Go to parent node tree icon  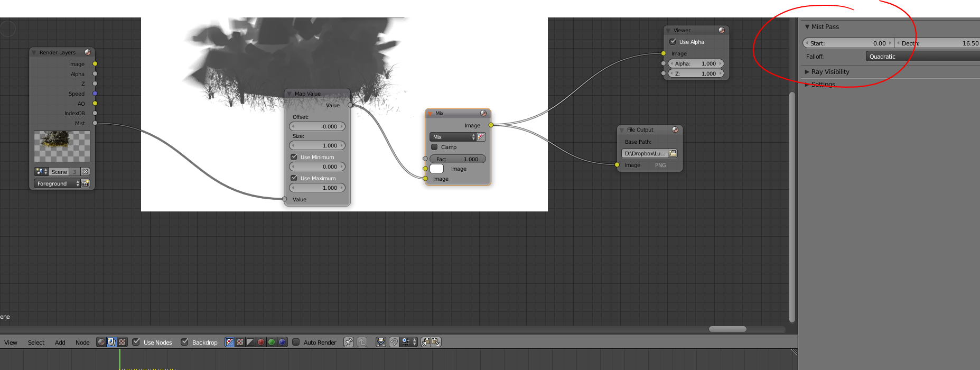(362, 342)
